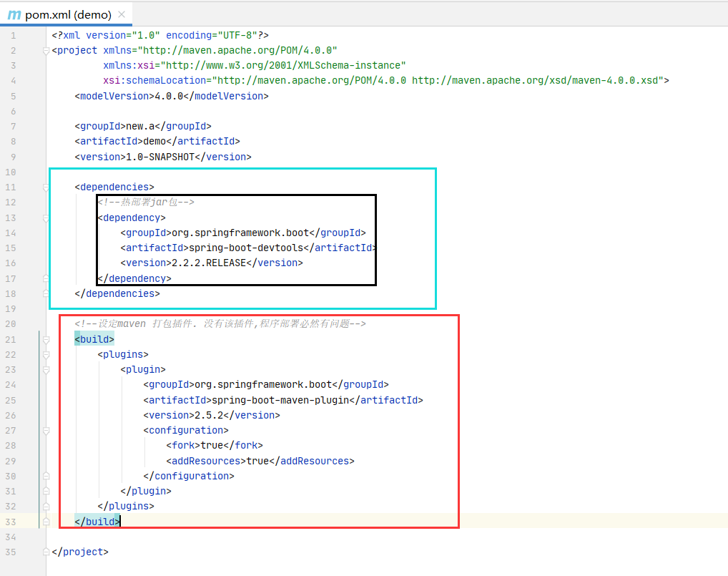The image size is (728, 576).
Task: Click the opening <configuration> tag
Action: 186,431
